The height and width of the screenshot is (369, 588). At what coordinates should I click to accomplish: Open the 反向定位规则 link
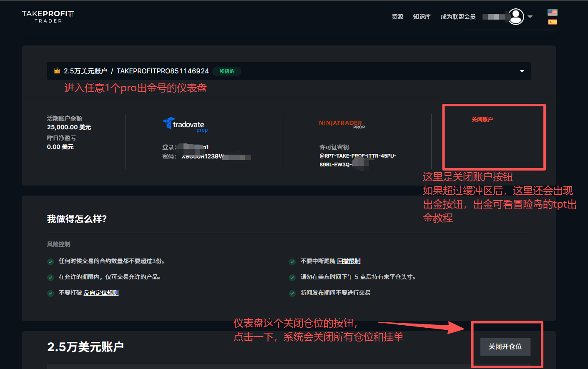coord(101,293)
